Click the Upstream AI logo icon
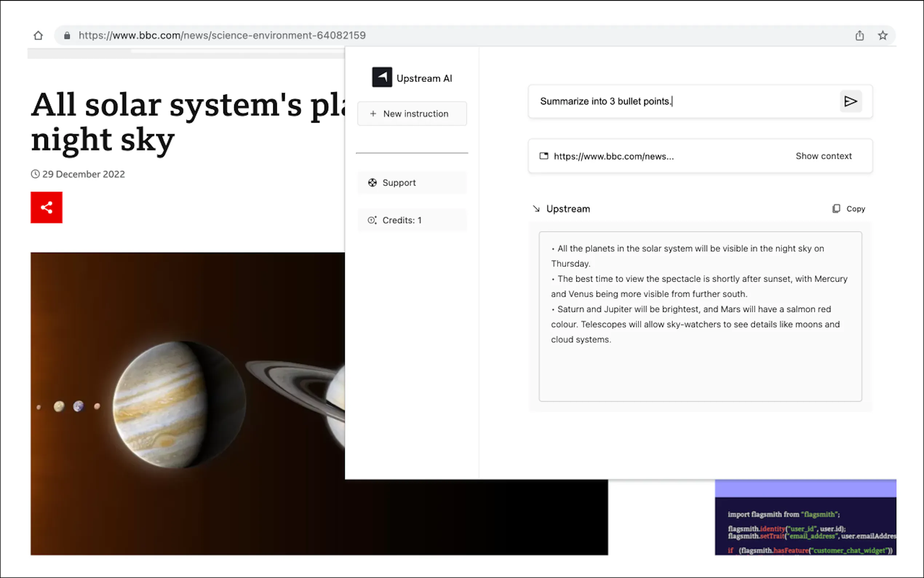This screenshot has height=578, width=924. (382, 78)
